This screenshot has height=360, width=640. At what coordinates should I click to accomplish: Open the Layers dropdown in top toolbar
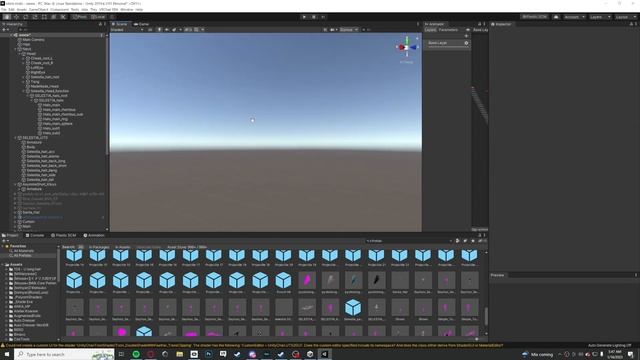(x=600, y=17)
